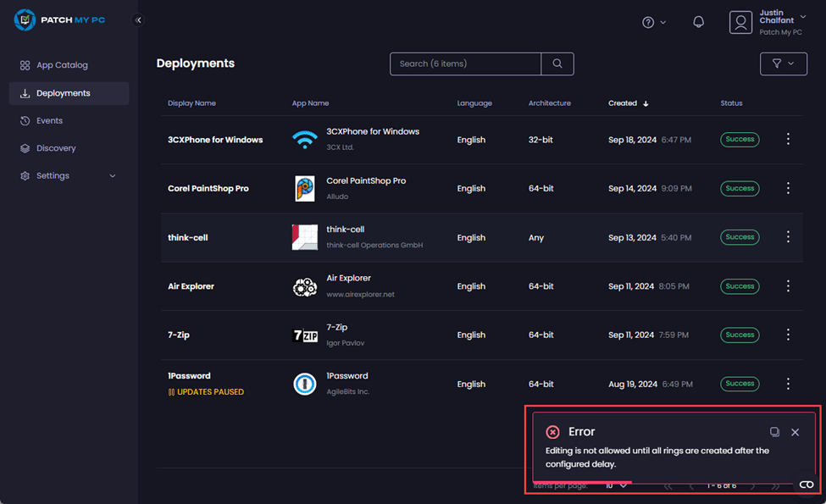Click the search magnifier button
This screenshot has height=504, width=826.
click(x=557, y=64)
